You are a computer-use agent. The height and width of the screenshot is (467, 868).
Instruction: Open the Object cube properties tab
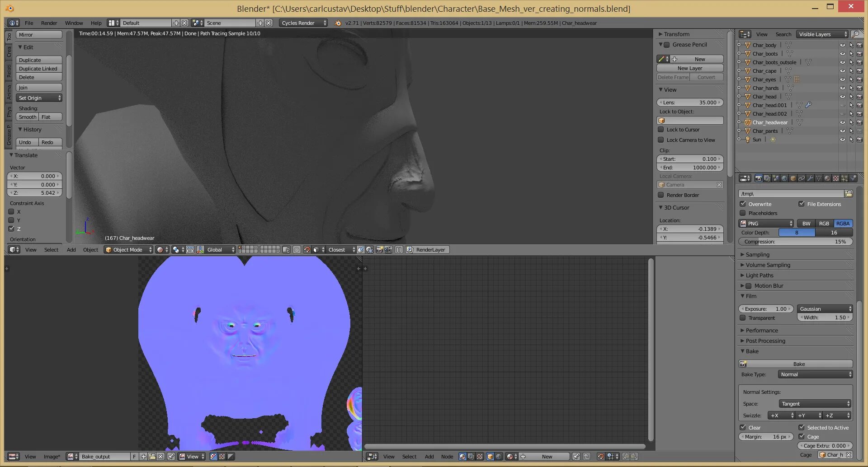click(793, 178)
